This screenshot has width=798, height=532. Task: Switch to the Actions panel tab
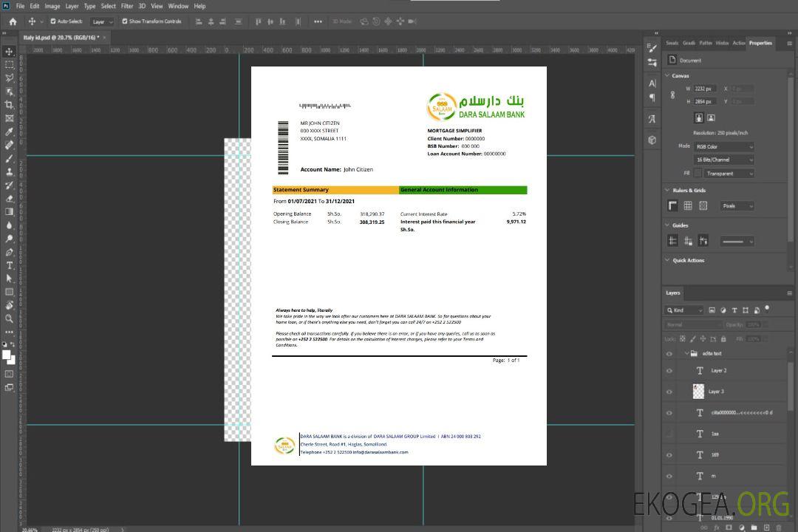(x=738, y=44)
